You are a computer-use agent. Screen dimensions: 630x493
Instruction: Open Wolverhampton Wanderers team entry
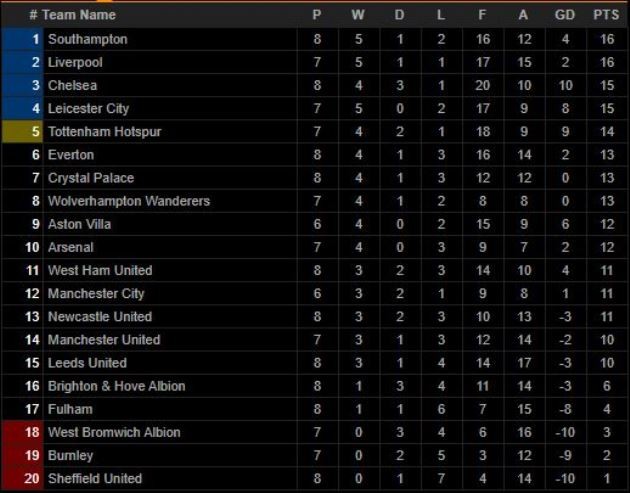click(x=129, y=201)
